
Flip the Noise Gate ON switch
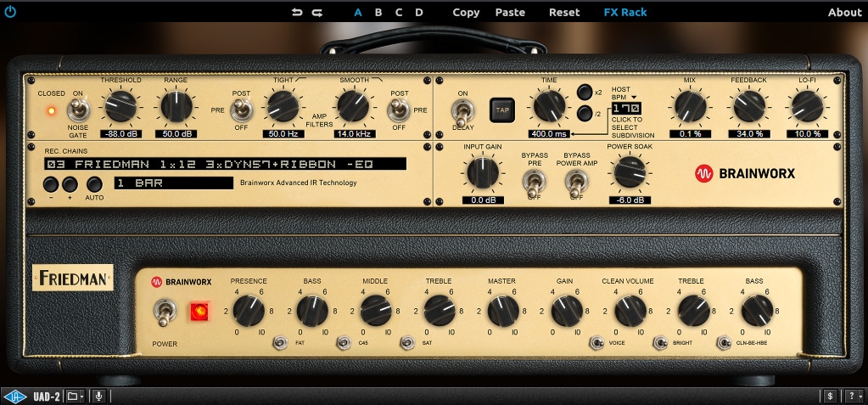click(79, 110)
